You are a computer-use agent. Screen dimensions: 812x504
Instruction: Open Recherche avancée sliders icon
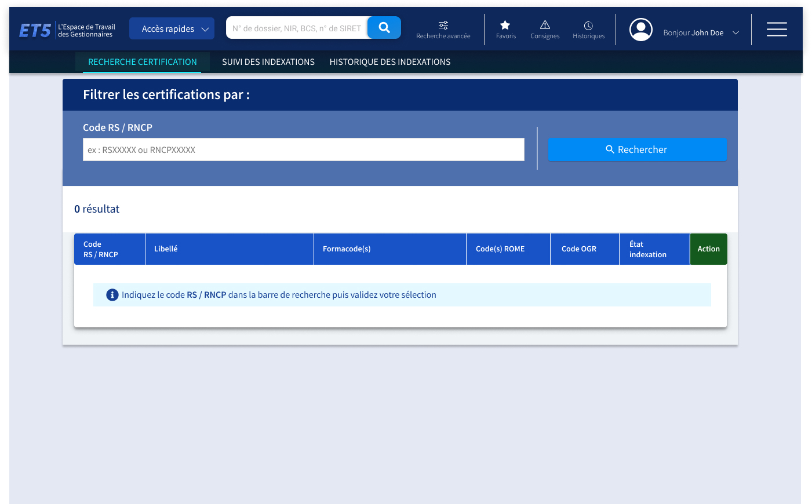click(443, 25)
